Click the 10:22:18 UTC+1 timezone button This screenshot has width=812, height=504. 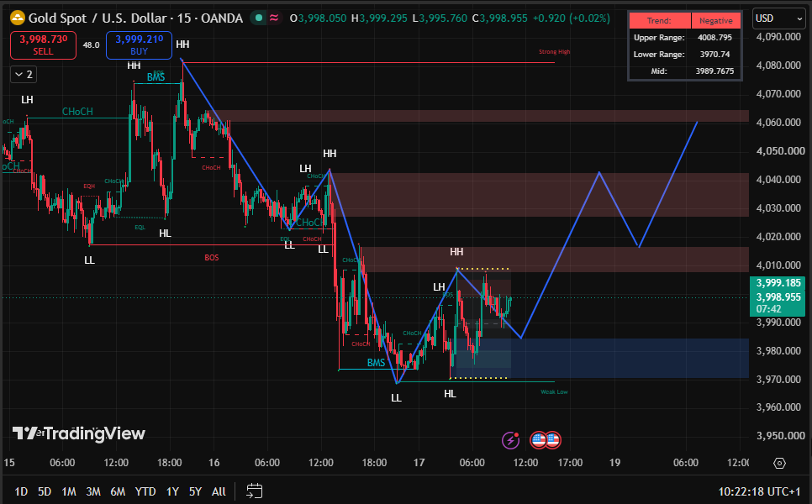click(x=759, y=491)
